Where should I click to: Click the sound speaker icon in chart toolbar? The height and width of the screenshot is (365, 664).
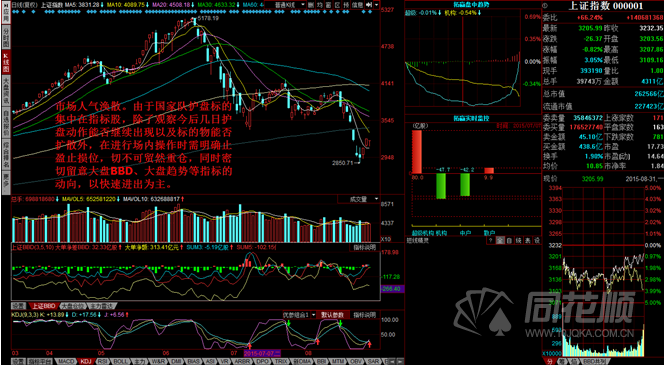(369, 4)
